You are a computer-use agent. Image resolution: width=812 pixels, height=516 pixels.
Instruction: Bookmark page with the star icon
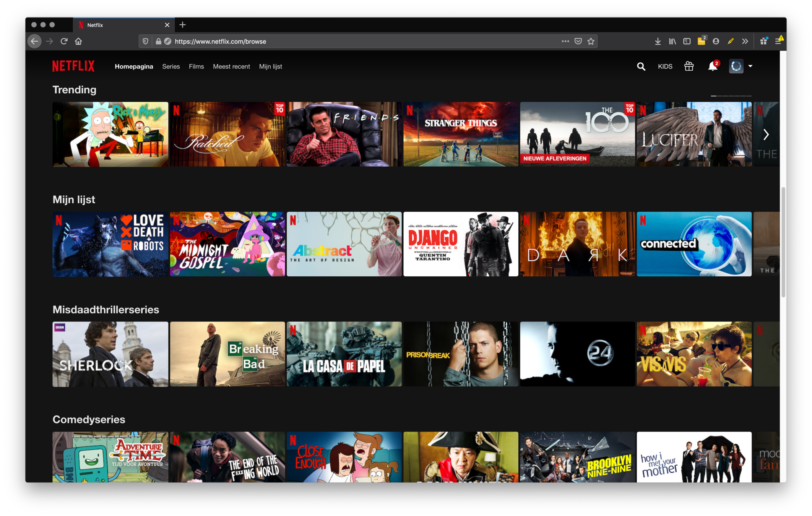pos(591,41)
